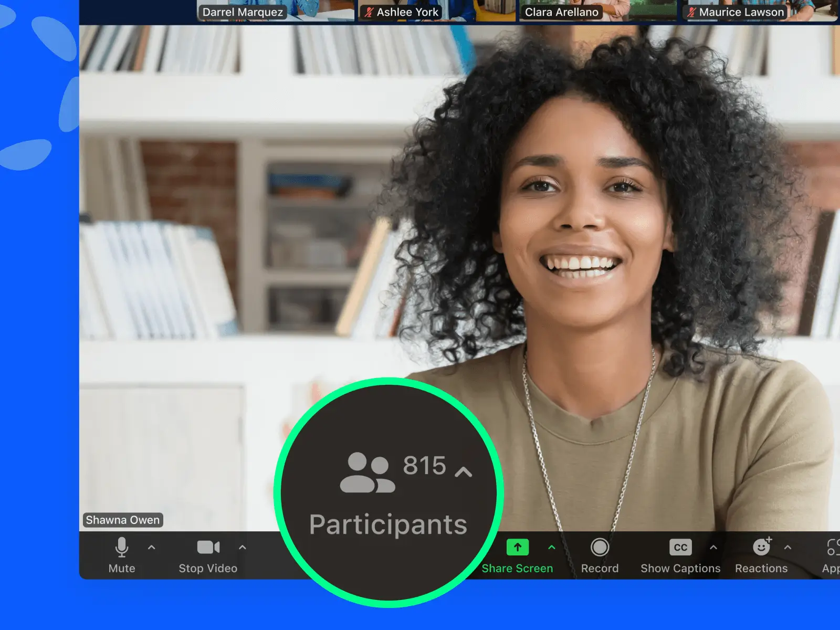Click the Record circle icon
Viewport: 840px width, 630px height.
point(600,547)
